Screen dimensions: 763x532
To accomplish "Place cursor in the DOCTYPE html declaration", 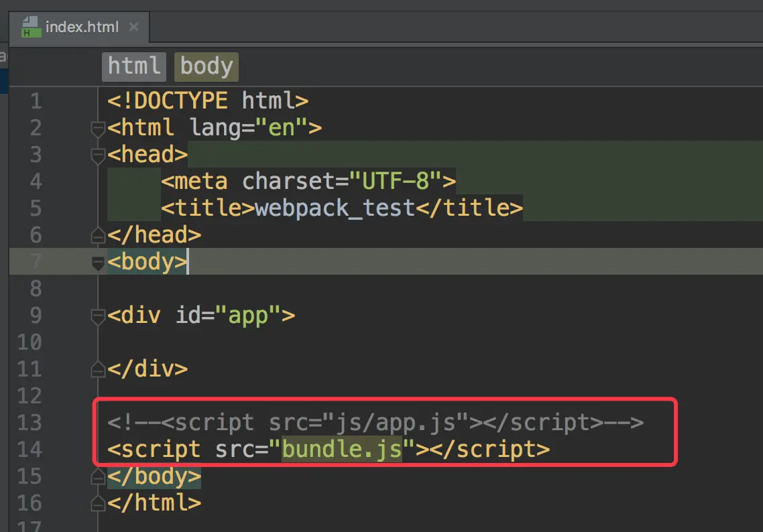I will [x=208, y=101].
